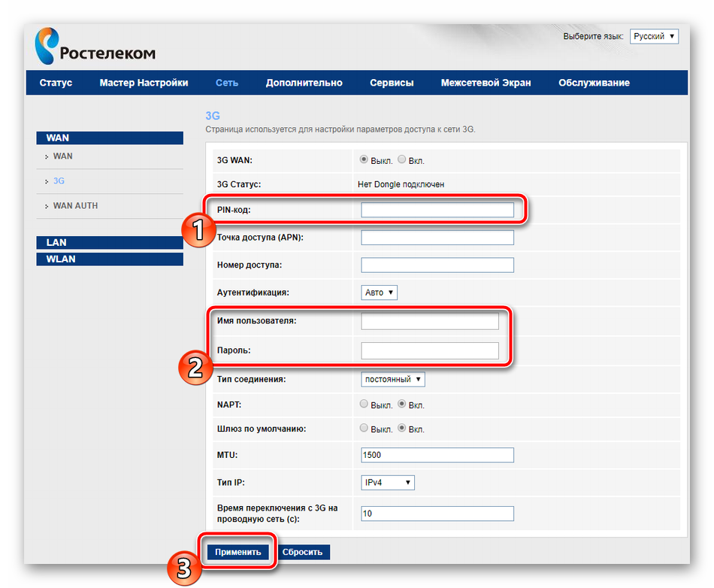
Task: Open Тип соединения dropdown
Action: click(x=392, y=379)
